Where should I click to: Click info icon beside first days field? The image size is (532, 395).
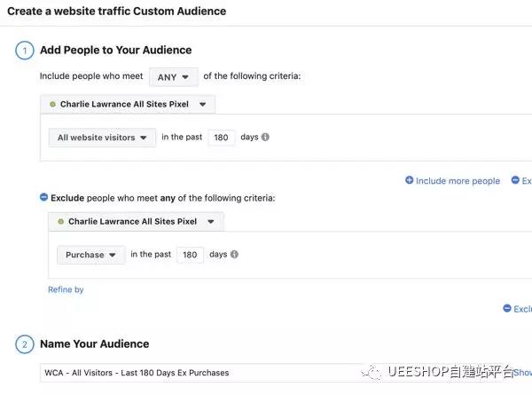(x=266, y=138)
